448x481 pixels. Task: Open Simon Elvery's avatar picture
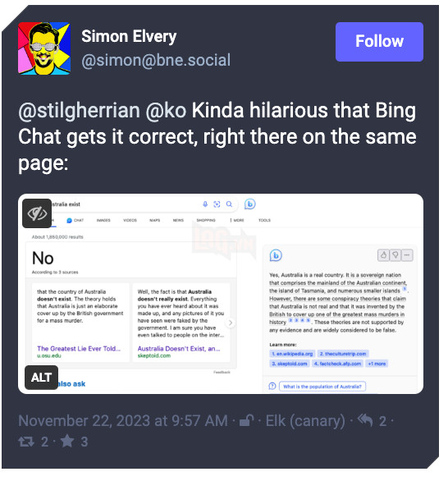click(x=44, y=48)
